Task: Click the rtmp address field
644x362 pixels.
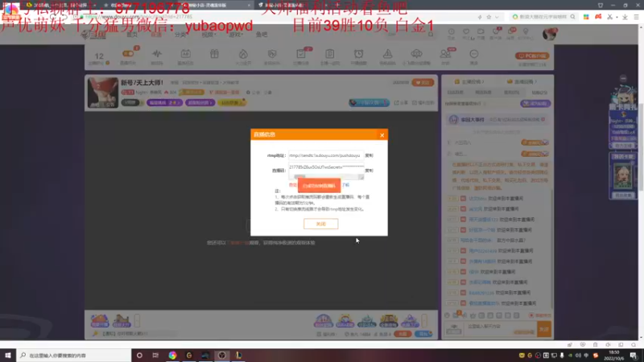Action: (x=326, y=155)
